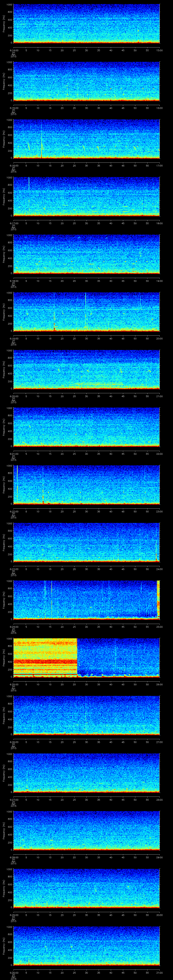Click the spectrogram panel starting at 6:17:00
The width and height of the screenshot is (173, 980).
86,197
